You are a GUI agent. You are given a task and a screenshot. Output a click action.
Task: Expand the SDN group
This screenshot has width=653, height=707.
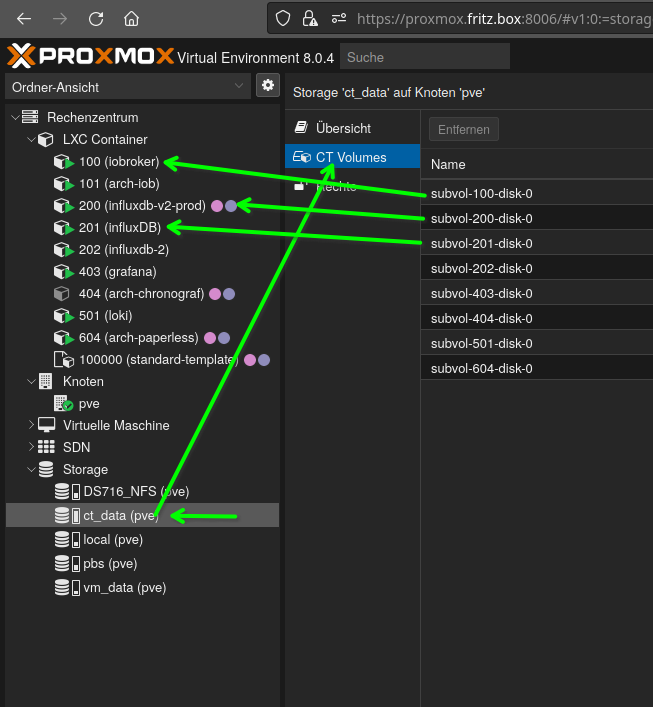tap(31, 447)
